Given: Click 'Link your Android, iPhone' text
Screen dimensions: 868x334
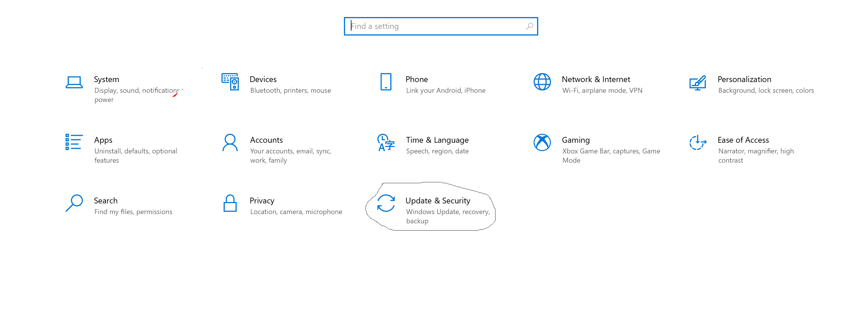Looking at the screenshot, I should [446, 90].
